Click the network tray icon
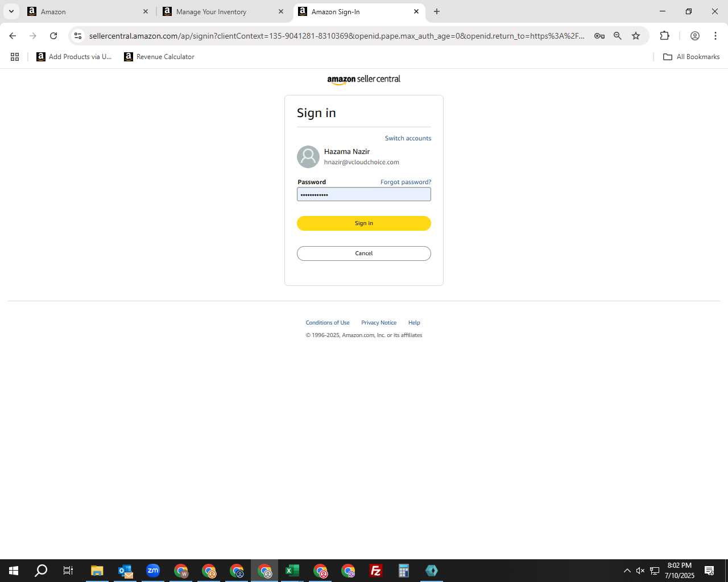 pos(655,571)
